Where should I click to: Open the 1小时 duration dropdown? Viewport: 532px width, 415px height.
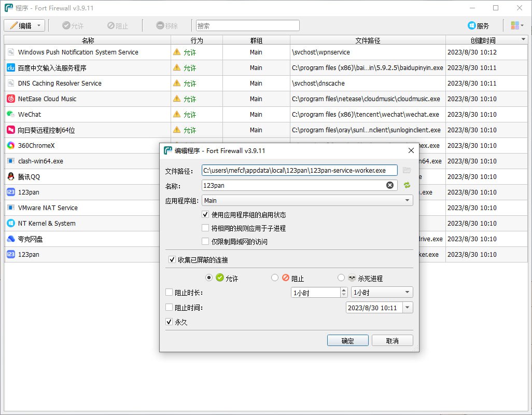pyautogui.click(x=382, y=293)
